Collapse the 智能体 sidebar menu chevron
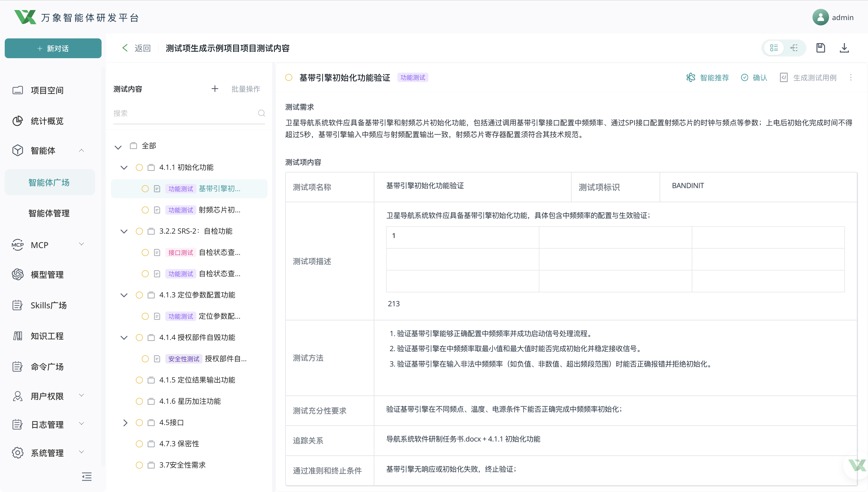Screen dimensions: 868x492 coord(81,150)
